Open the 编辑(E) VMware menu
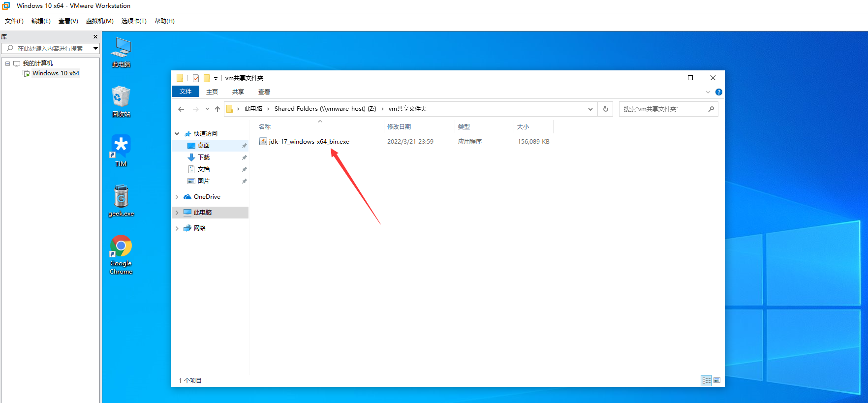The height and width of the screenshot is (403, 868). [x=41, y=21]
